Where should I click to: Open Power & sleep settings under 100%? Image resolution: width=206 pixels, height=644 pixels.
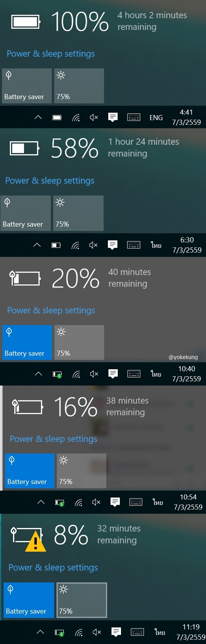51,54
